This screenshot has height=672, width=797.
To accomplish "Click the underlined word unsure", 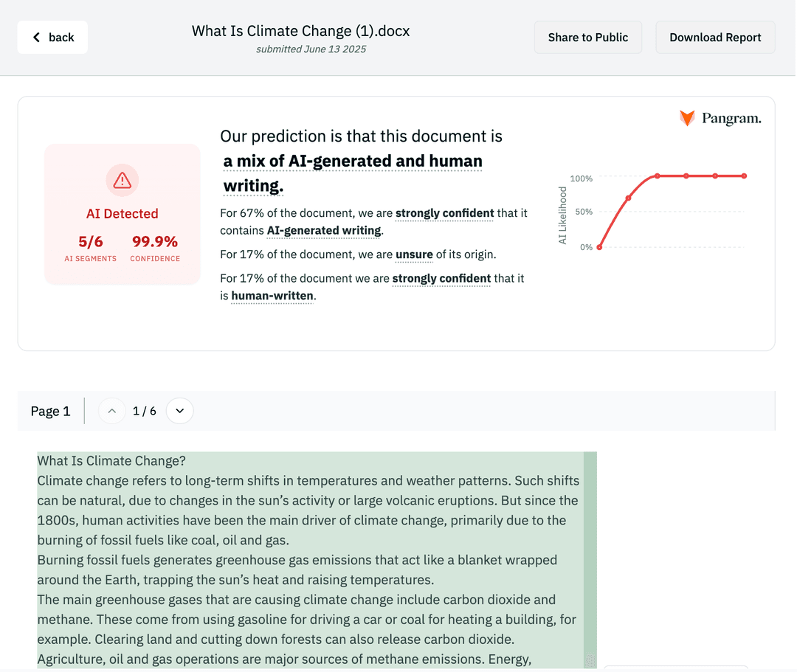I will [x=414, y=255].
